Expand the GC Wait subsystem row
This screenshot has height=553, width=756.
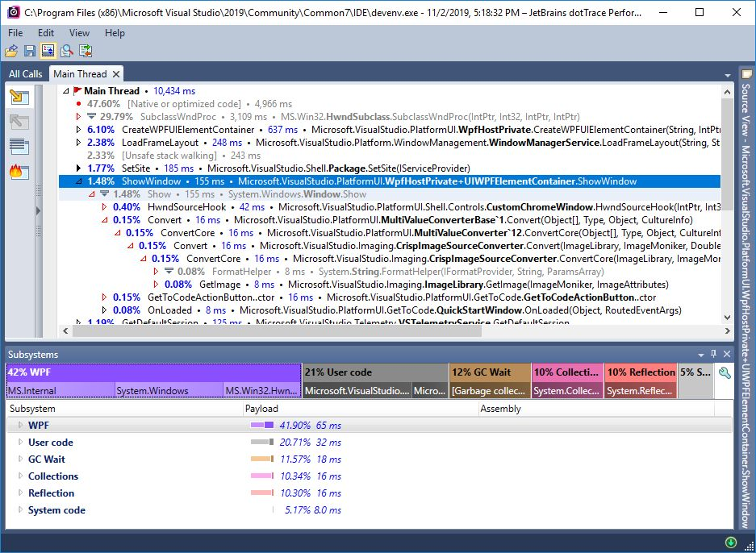click(x=20, y=459)
